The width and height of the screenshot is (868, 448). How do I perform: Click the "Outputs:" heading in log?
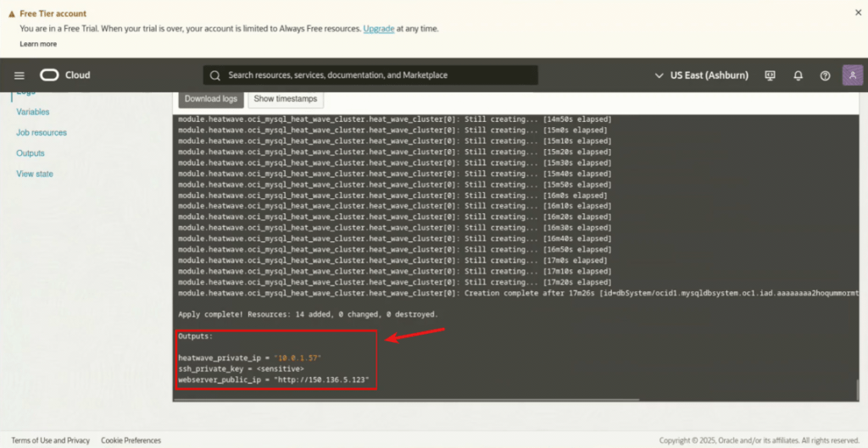[196, 335]
